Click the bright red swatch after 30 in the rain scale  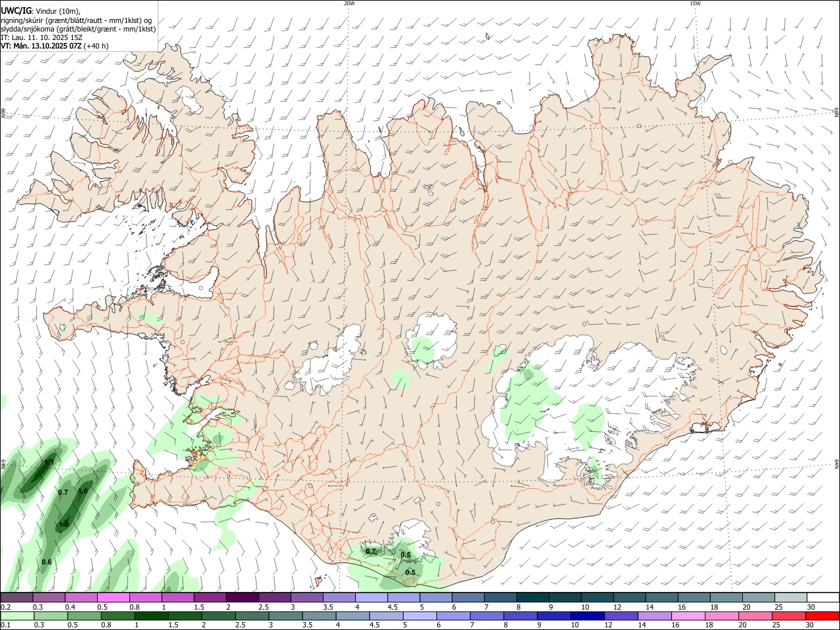click(822, 616)
